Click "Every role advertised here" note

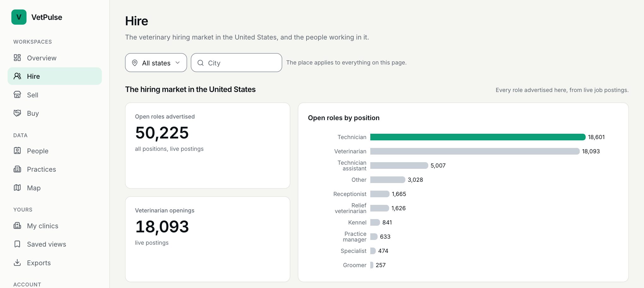[x=562, y=90]
